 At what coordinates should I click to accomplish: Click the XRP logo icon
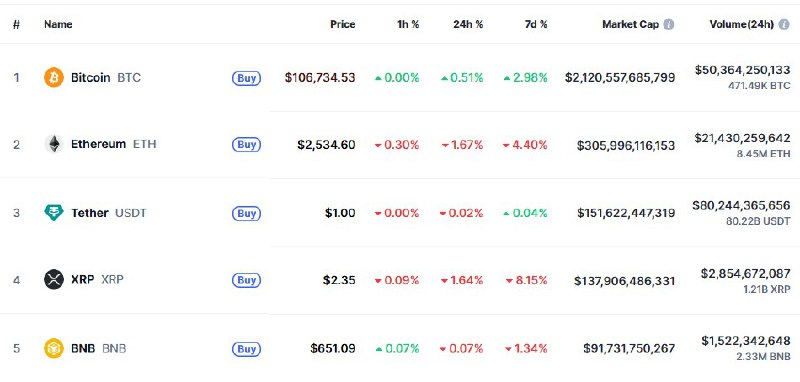(54, 279)
